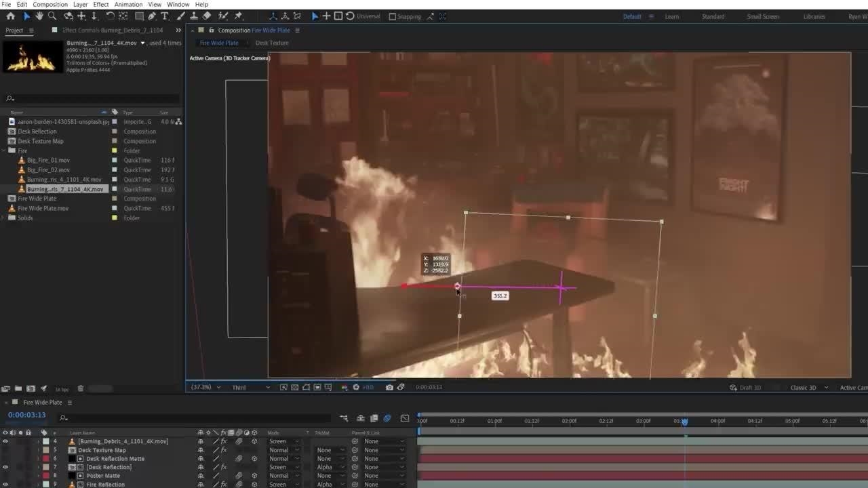Open the magnification ratio dropdown (37.3%)
The image size is (868, 488).
[x=205, y=387]
